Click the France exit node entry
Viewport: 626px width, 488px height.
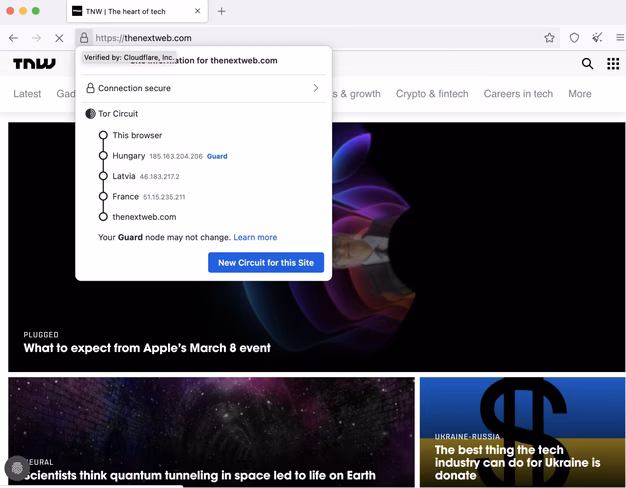142,196
